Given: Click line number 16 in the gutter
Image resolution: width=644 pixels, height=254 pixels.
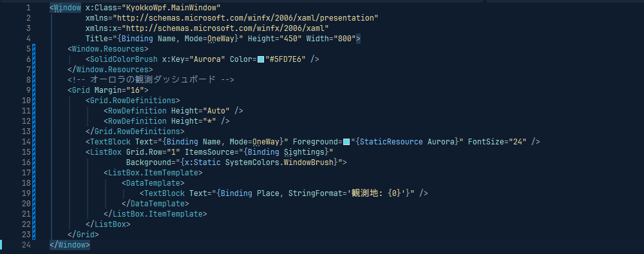Looking at the screenshot, I should 26,162.
